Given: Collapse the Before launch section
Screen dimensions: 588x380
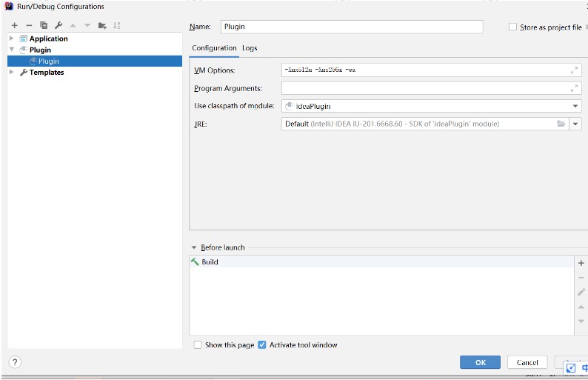Looking at the screenshot, I should (194, 247).
